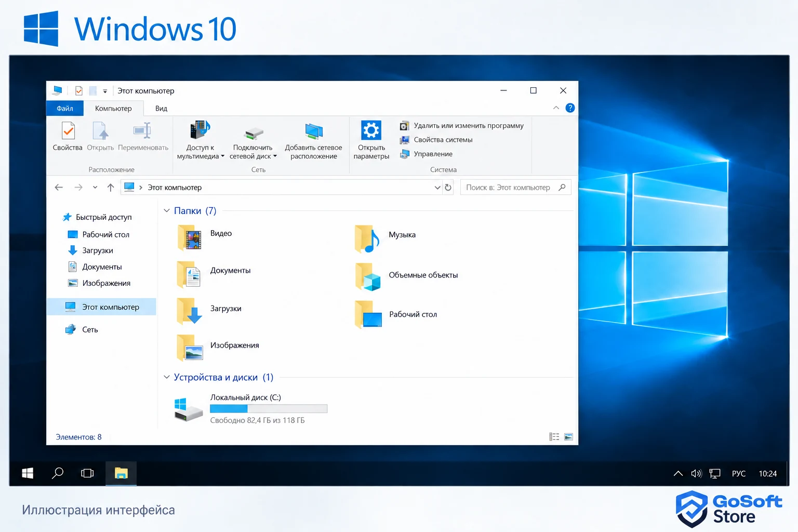Switch input language РУС indicator
The height and width of the screenshot is (532, 798).
[738, 473]
